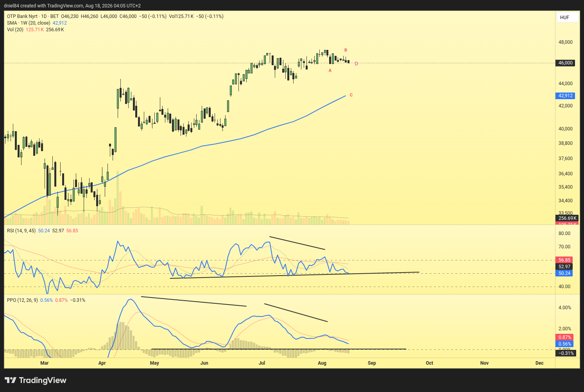584x392 pixels.
Task: Click the 42,912 value in the SMA legend
Action: coord(60,23)
